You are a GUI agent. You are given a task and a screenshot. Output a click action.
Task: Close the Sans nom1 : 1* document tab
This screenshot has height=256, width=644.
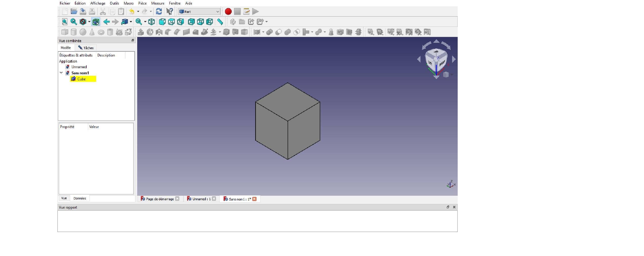tap(254, 199)
